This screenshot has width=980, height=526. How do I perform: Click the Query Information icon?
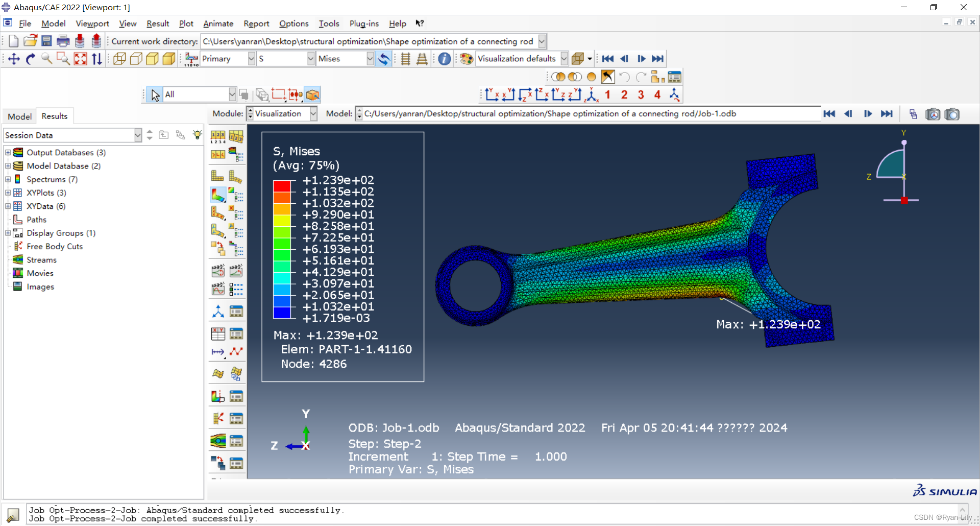tap(445, 59)
